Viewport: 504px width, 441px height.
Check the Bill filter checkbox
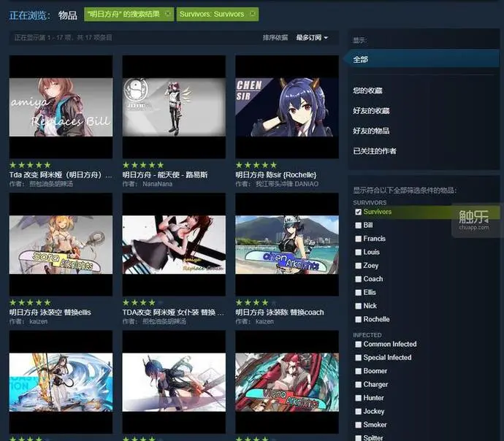358,226
